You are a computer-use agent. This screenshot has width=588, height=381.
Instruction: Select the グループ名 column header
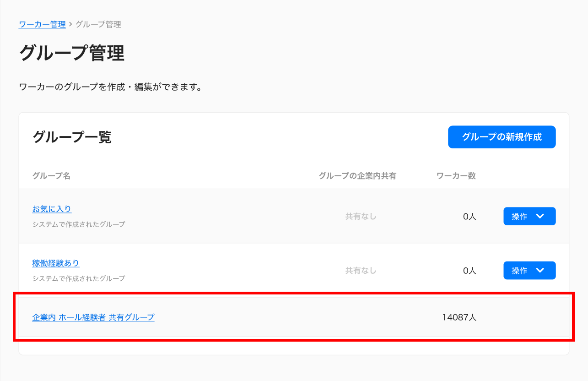(x=51, y=176)
